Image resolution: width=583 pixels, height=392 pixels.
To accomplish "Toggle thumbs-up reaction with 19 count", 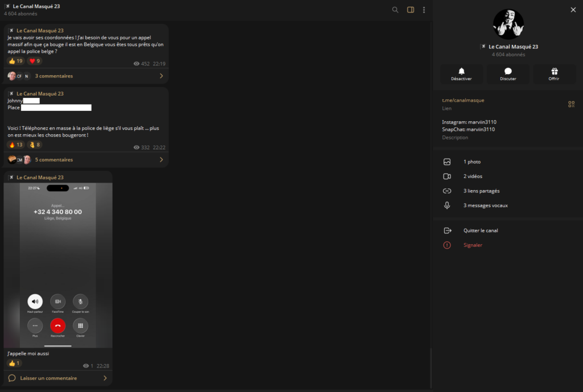I will point(15,61).
